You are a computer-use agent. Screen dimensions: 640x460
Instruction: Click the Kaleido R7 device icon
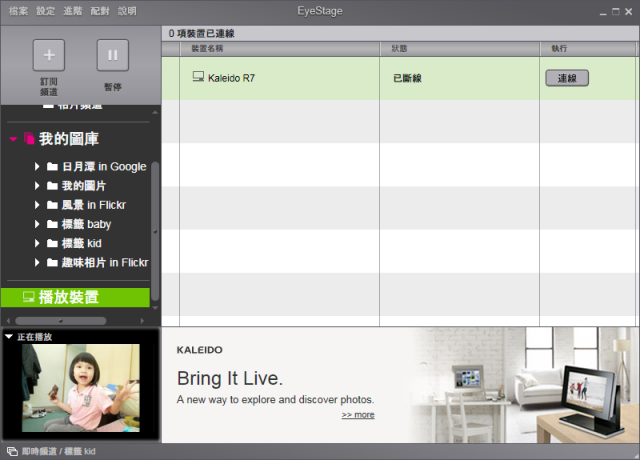(x=198, y=77)
